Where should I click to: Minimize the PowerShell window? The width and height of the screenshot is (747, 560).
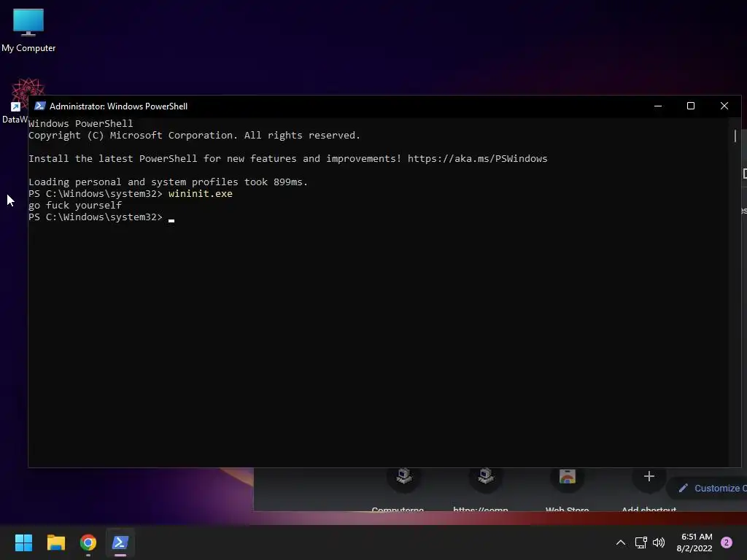(x=657, y=106)
